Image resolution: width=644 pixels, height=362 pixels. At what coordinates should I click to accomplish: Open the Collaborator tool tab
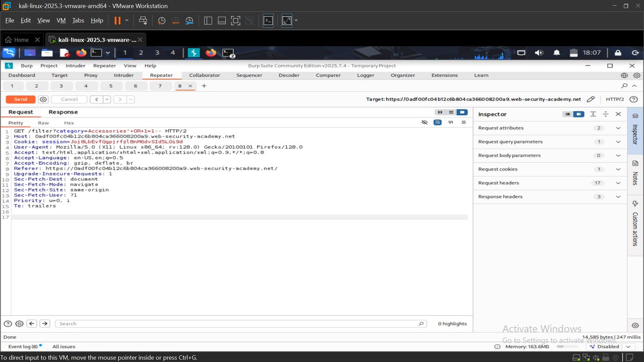click(x=204, y=75)
